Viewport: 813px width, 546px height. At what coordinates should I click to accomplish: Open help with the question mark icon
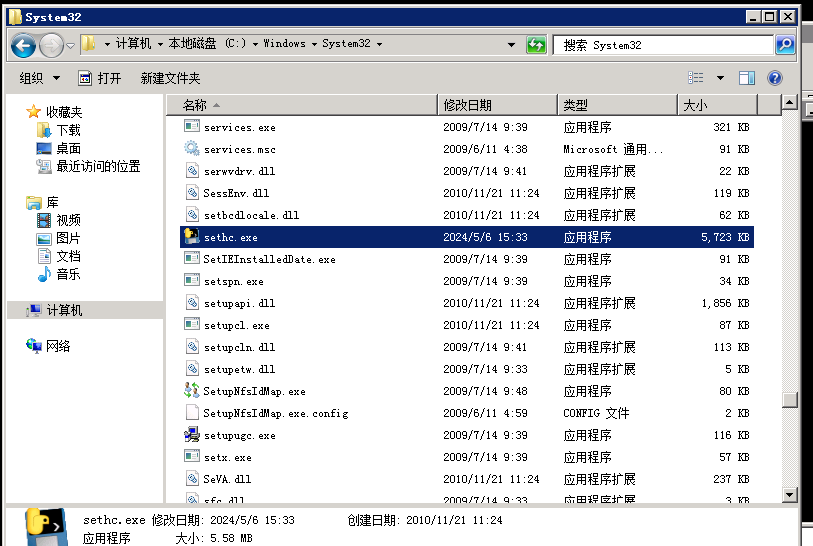click(x=775, y=78)
